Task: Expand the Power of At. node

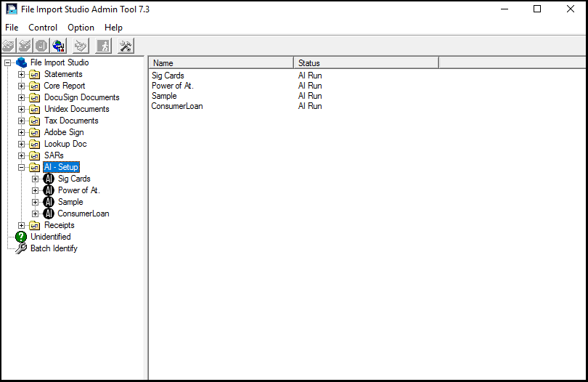Action: 36,190
